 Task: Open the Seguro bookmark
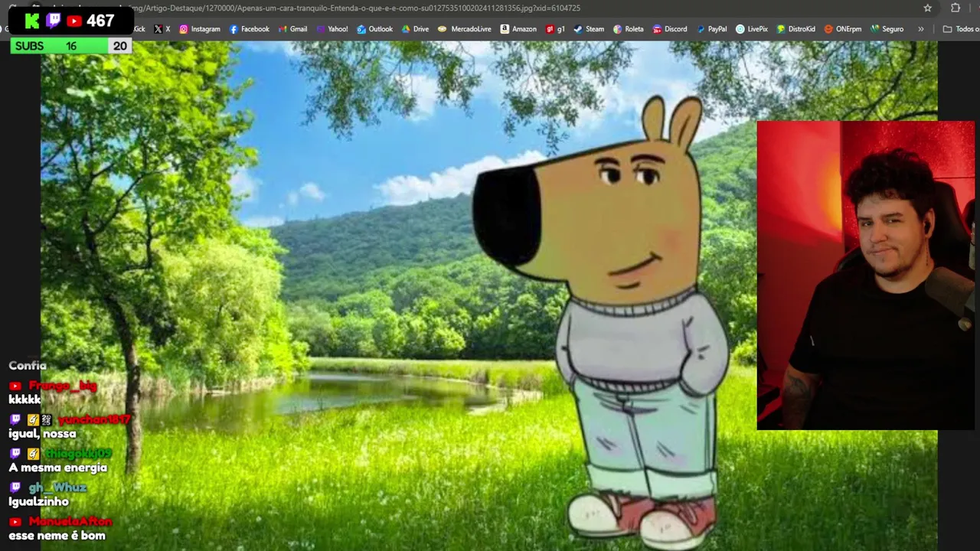[887, 29]
